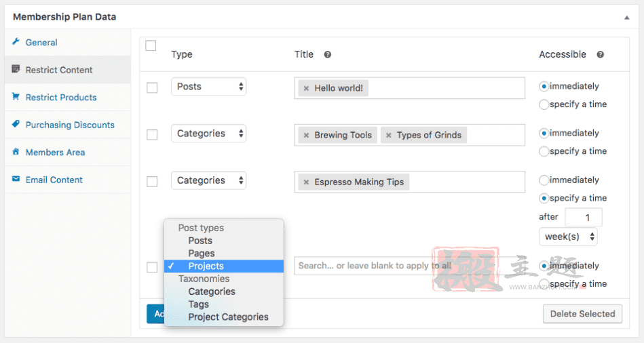Click the Restrict Content document icon
Viewport: 644px width, 343px height.
coord(16,69)
